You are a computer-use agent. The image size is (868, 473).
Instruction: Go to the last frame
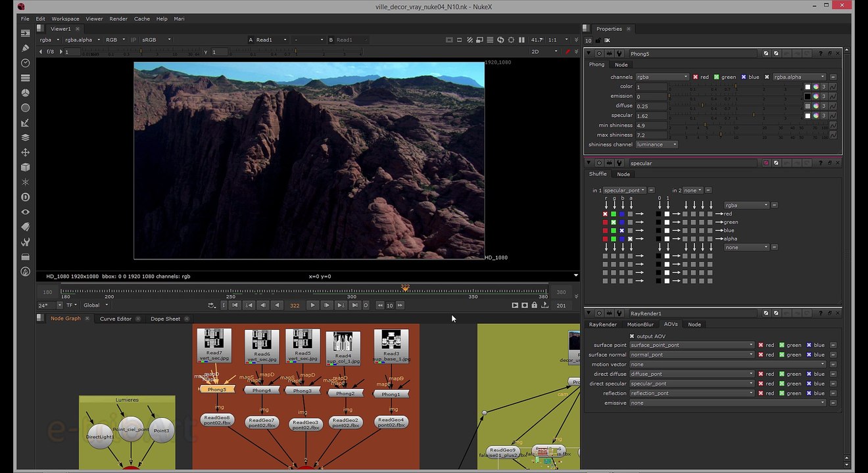[x=355, y=305]
